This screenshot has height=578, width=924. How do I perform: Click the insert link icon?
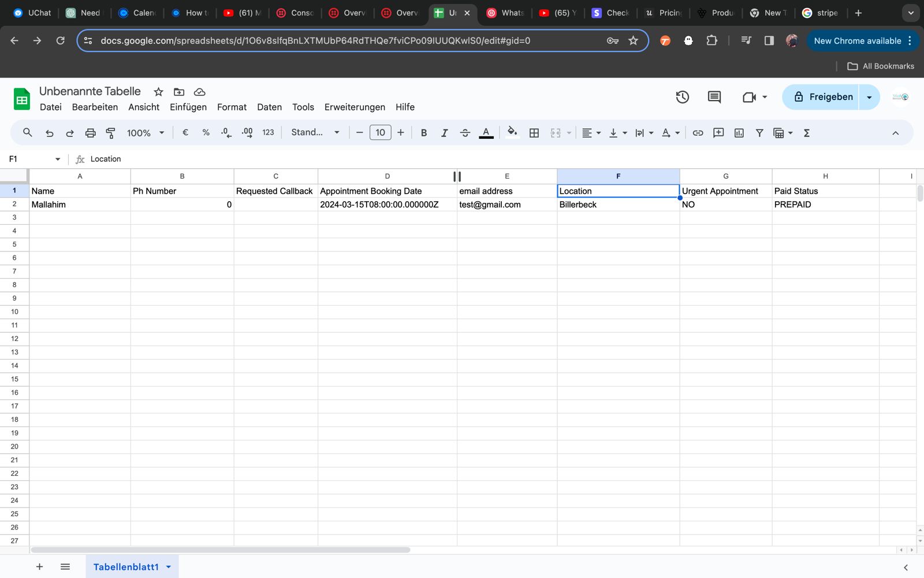pyautogui.click(x=698, y=133)
